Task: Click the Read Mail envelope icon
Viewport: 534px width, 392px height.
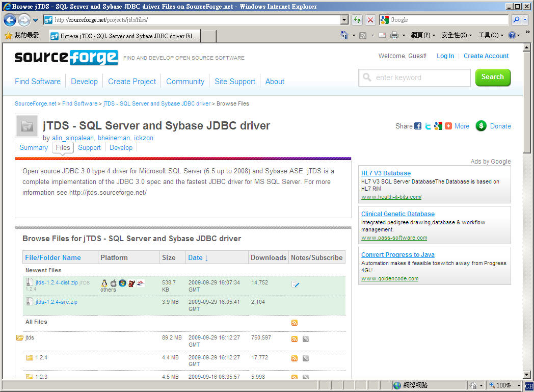Action: pos(382,35)
